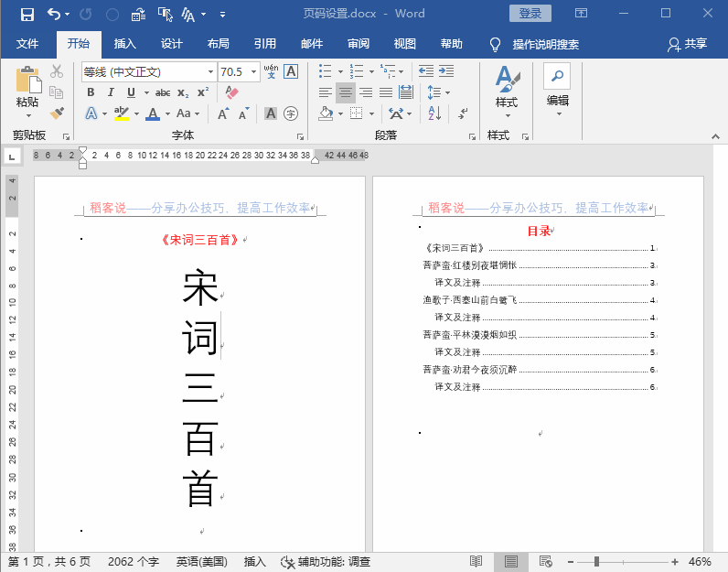728x572 pixels.
Task: Save the document with the floppy disk icon
Action: click(x=27, y=15)
